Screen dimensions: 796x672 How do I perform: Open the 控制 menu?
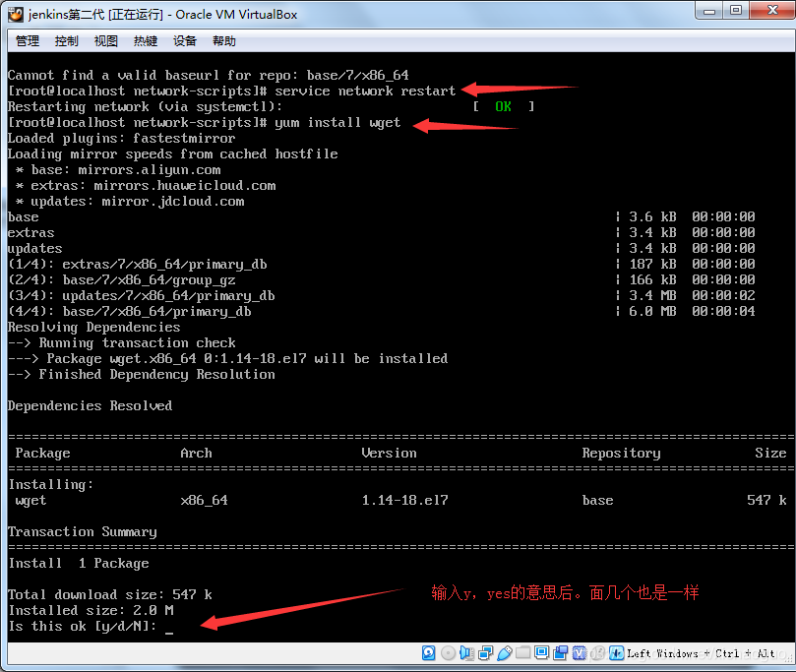tap(67, 41)
